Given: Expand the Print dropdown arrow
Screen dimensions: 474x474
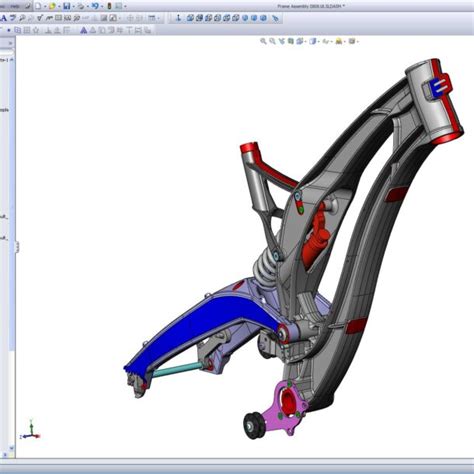Looking at the screenshot, I should click(x=88, y=6).
